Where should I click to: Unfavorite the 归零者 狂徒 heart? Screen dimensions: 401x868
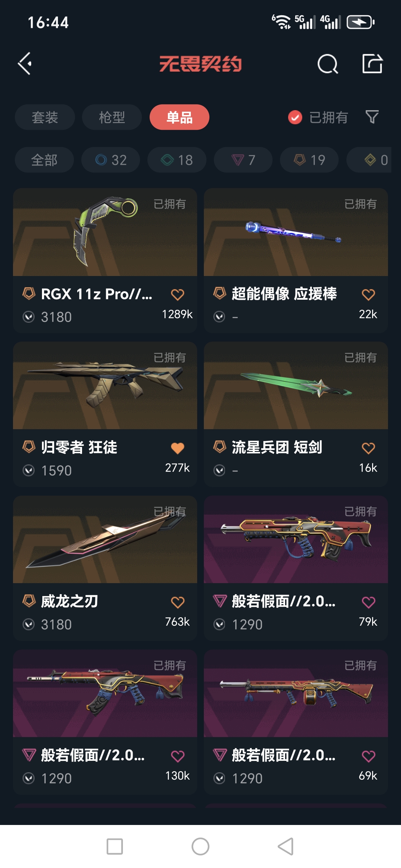click(x=177, y=448)
